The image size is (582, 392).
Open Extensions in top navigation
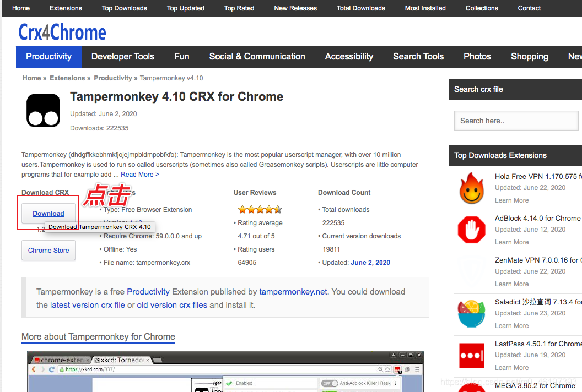pos(66,8)
